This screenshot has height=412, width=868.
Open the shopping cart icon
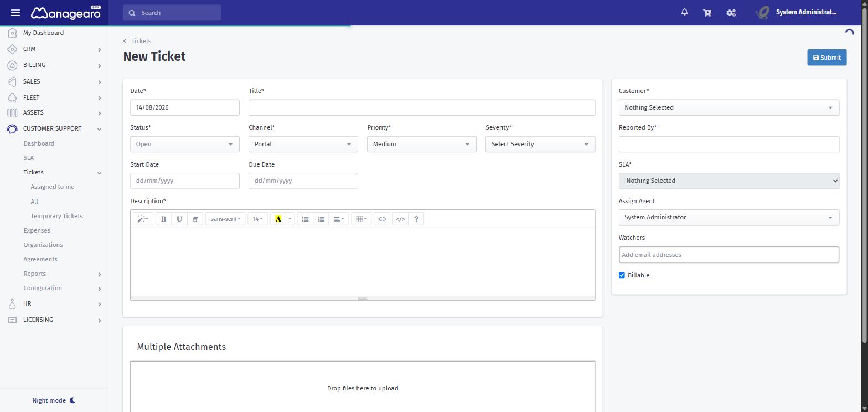click(707, 13)
